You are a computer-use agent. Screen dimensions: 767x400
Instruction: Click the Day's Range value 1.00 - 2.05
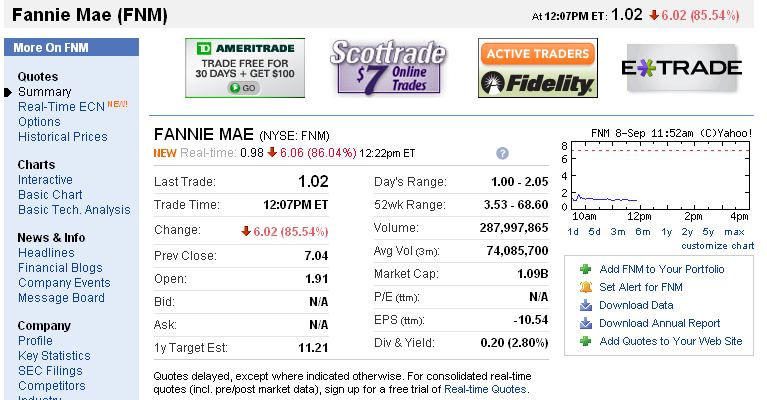click(519, 182)
